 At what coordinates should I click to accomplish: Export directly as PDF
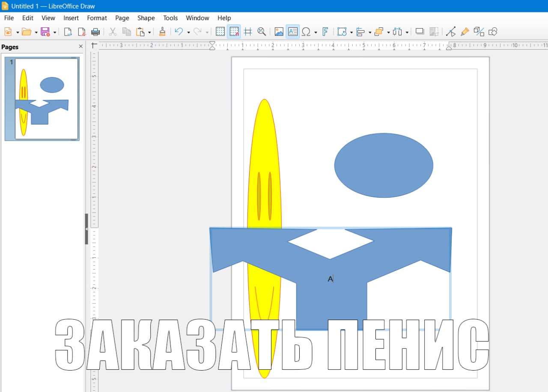82,32
